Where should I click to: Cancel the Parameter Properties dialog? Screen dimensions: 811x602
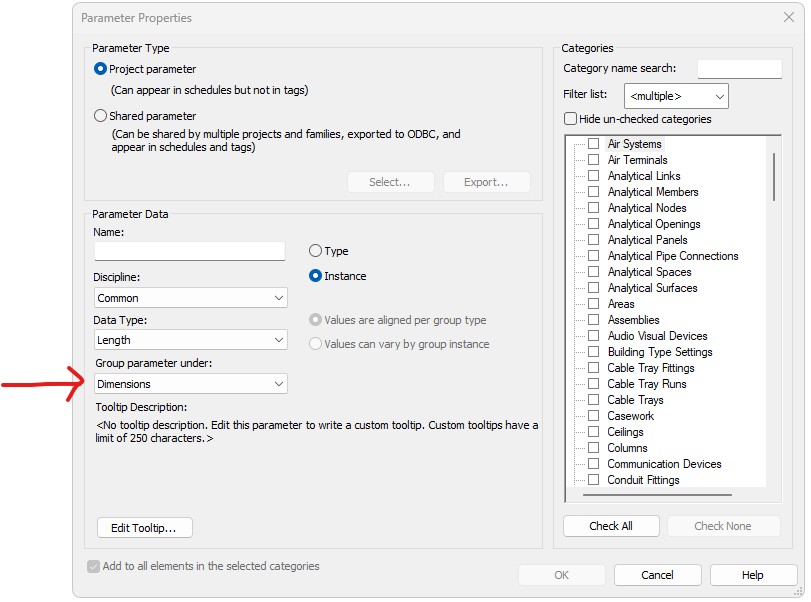657,575
